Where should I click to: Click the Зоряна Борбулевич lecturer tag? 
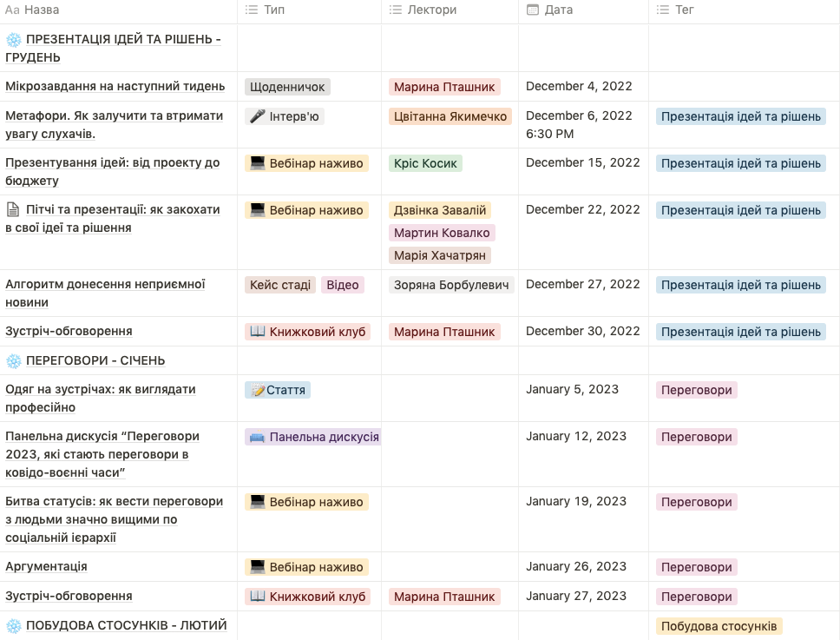coord(451,285)
